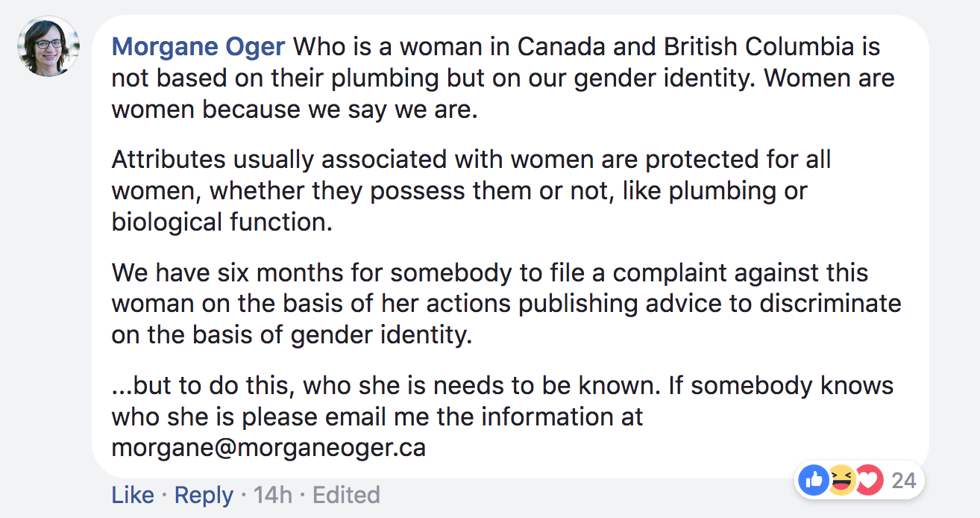Click the phrase "biological function."
980x518 pixels.
222,222
